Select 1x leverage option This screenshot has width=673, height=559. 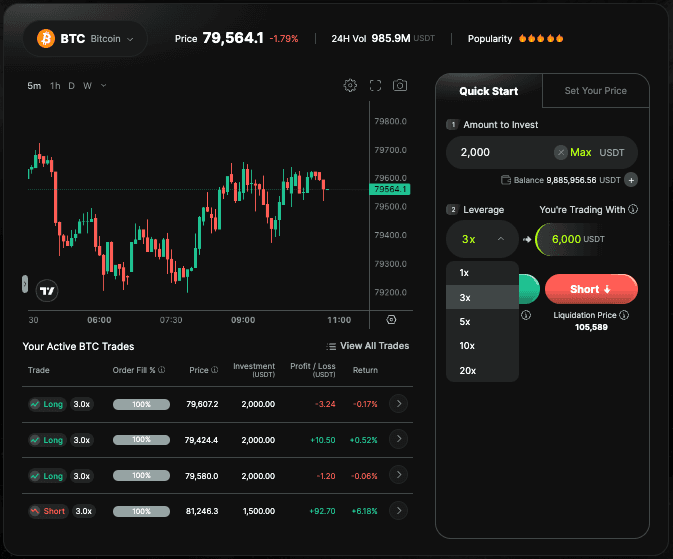[482, 273]
